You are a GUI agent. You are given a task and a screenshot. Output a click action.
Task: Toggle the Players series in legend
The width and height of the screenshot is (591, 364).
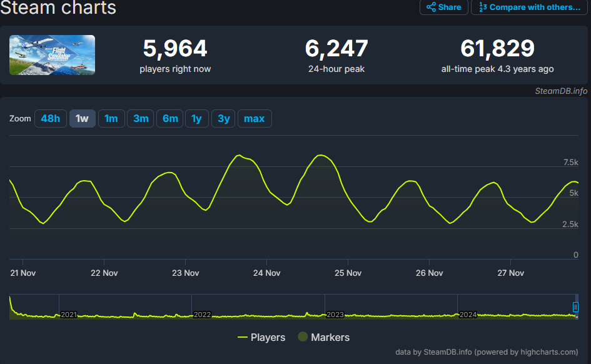pos(261,337)
